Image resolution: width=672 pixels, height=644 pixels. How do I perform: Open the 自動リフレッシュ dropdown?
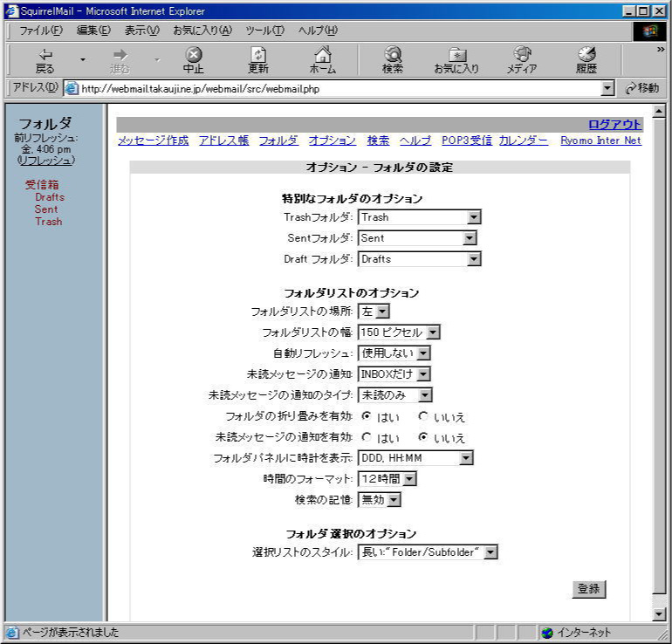click(x=394, y=353)
